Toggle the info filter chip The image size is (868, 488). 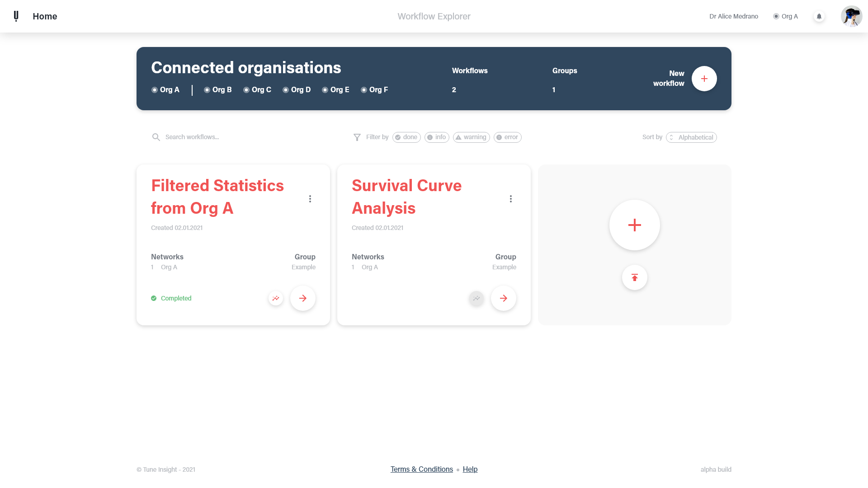[437, 137]
